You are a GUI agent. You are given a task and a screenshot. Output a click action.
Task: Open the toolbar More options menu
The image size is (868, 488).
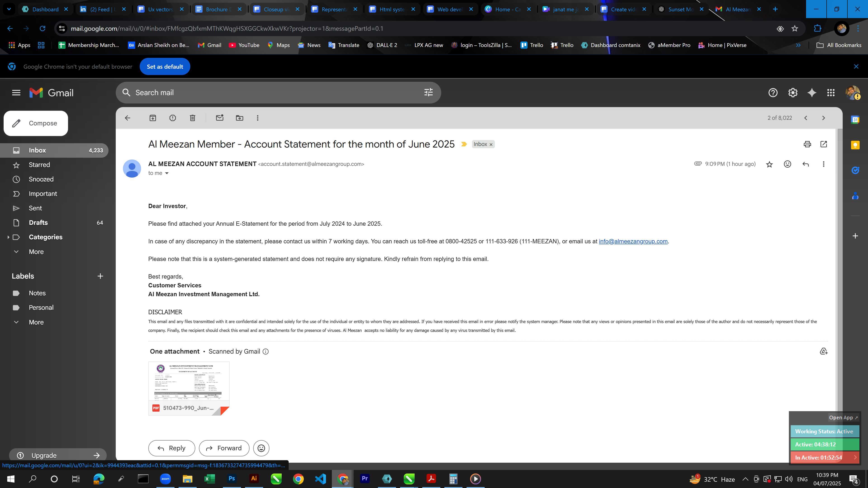tap(258, 118)
